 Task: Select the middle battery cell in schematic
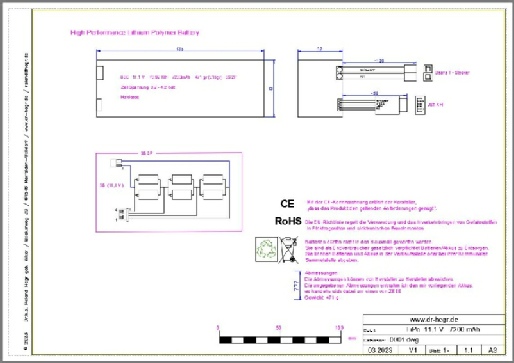click(x=181, y=187)
